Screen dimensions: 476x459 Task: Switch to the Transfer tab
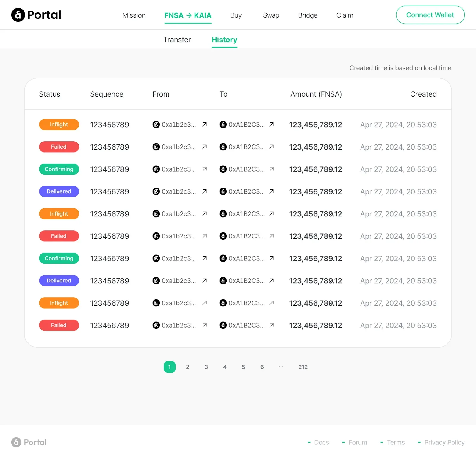[177, 40]
